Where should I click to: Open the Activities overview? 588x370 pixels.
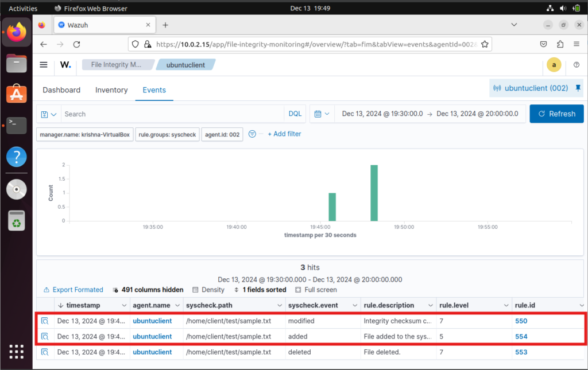[x=23, y=8]
